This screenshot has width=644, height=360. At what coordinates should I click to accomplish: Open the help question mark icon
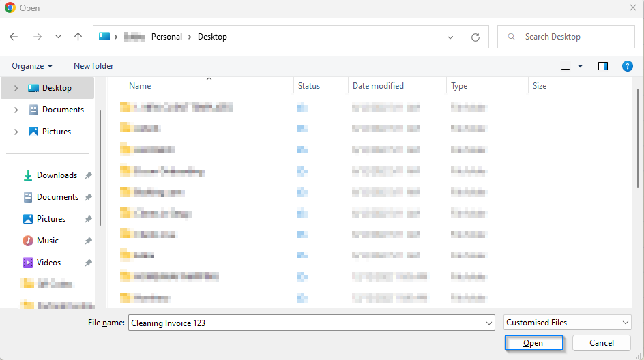tap(628, 66)
